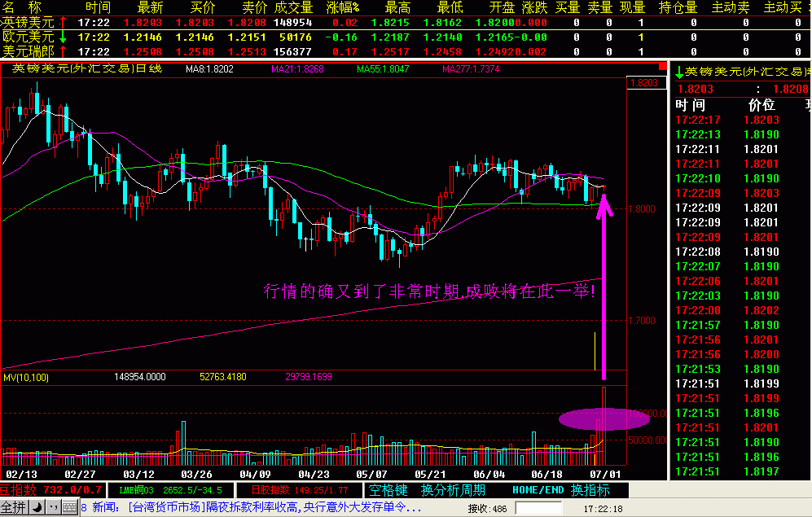The image size is (812, 517).
Task: Toggle the punctuation mode icon in IME bar
Action: point(53,508)
